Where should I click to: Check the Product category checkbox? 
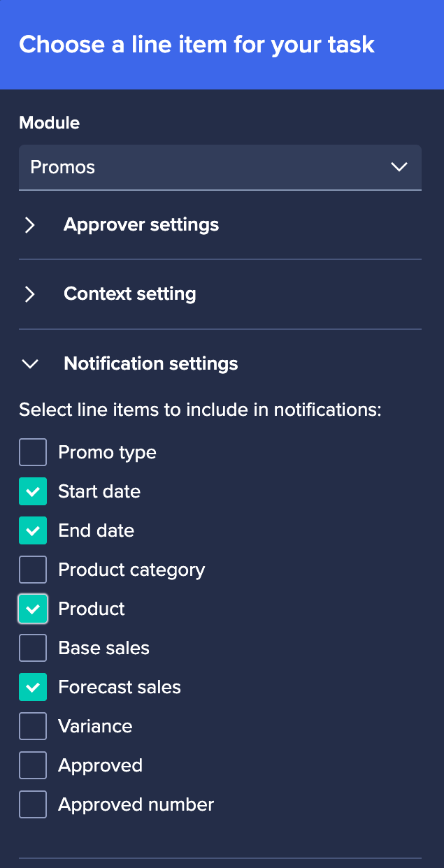33,570
